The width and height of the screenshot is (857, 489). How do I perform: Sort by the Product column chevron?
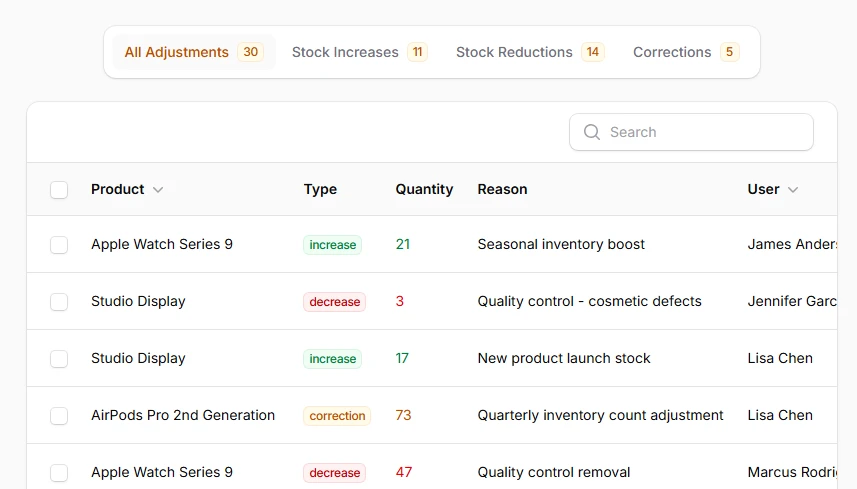point(158,190)
